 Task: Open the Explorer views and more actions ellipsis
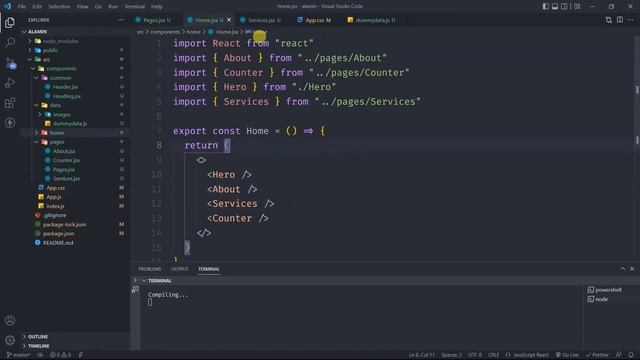point(120,20)
